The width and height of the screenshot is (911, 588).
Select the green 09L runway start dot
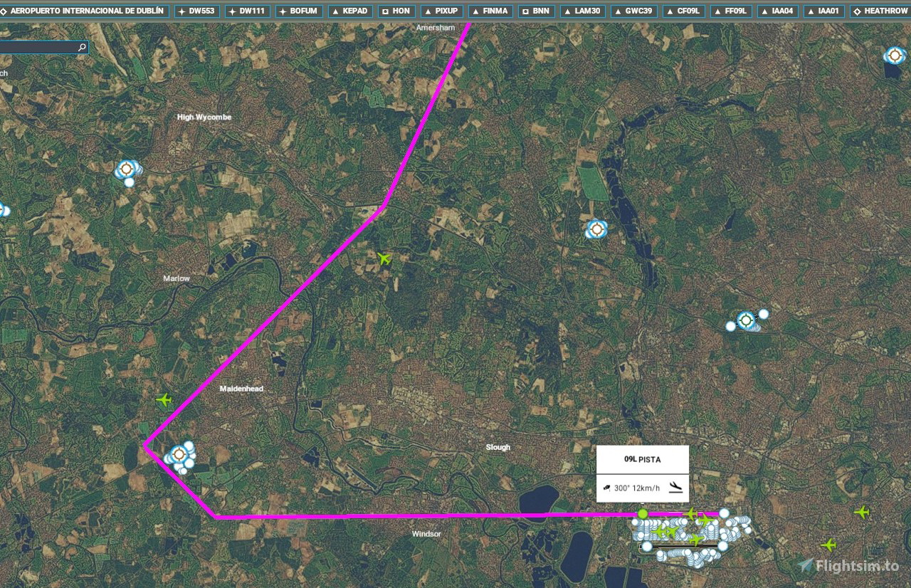click(643, 513)
